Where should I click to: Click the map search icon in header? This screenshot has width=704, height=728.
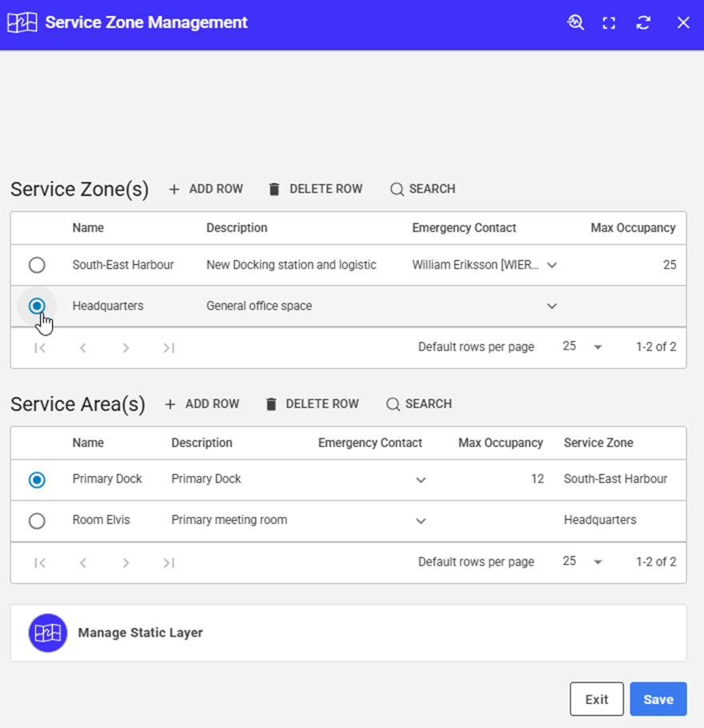(x=575, y=22)
